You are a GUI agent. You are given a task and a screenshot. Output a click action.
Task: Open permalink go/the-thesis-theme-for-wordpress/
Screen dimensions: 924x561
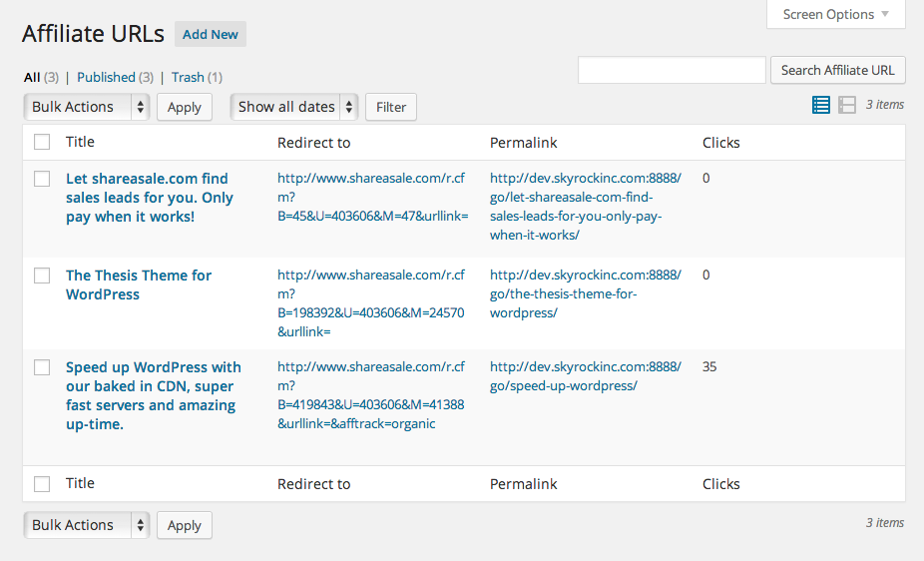(x=585, y=293)
